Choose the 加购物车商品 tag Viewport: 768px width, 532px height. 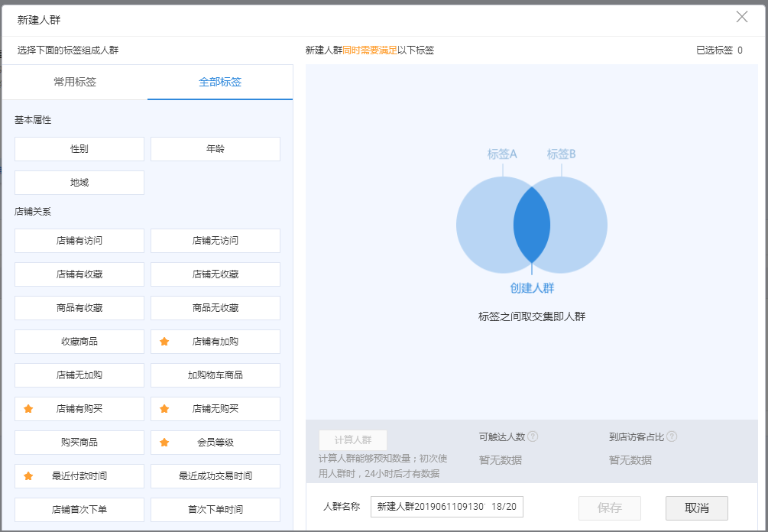[x=215, y=375]
